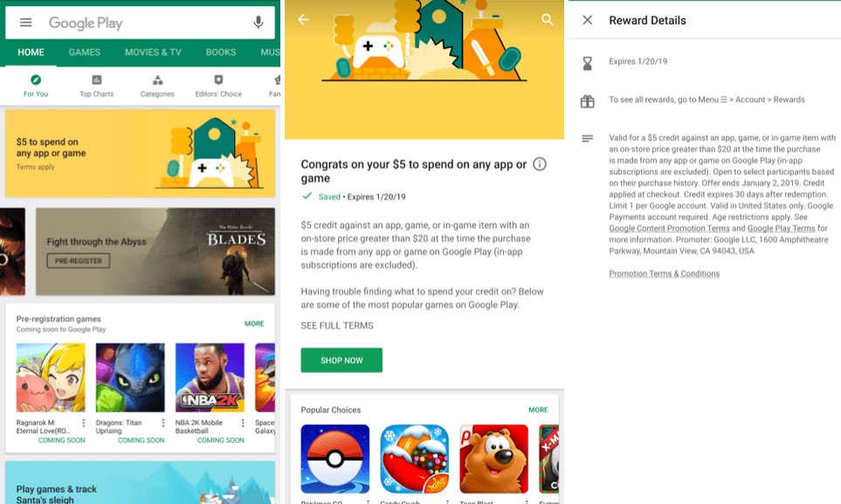841x504 pixels.
Task: Expand MORE for Popular Choices
Action: 538,410
